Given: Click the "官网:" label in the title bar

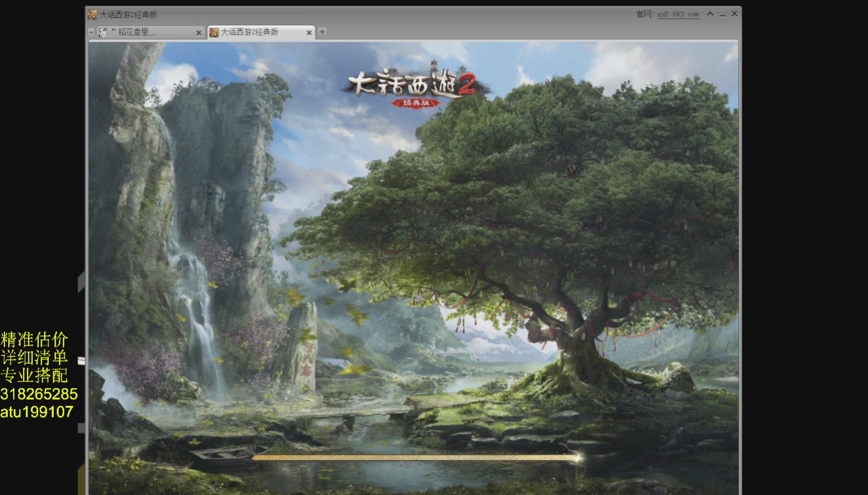Looking at the screenshot, I should point(645,14).
